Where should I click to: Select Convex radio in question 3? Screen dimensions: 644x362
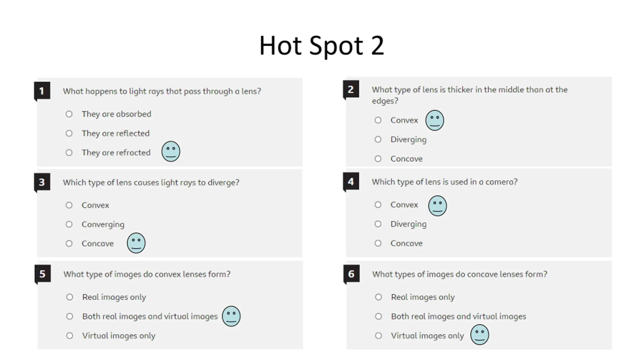69,205
